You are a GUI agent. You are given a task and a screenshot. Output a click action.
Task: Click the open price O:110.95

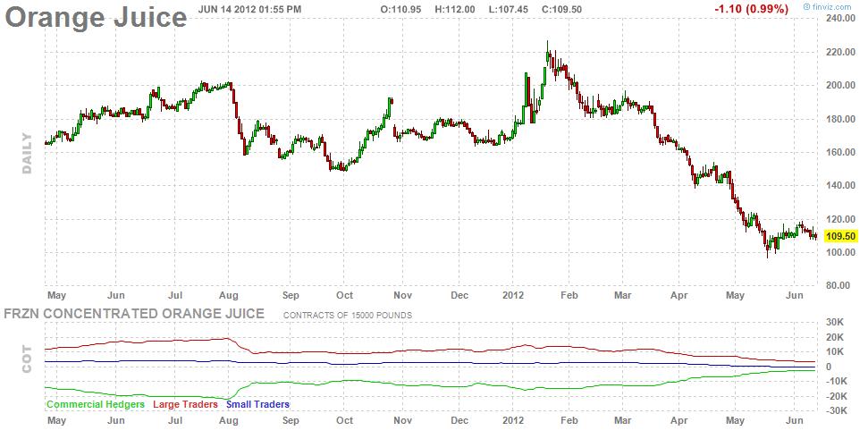click(400, 10)
